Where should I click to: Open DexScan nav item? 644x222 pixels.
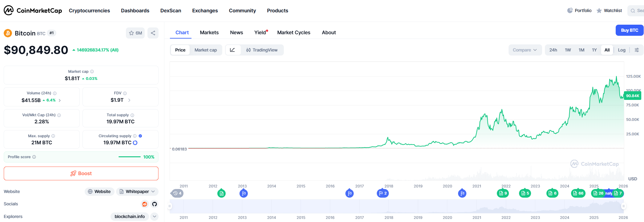pos(171,10)
